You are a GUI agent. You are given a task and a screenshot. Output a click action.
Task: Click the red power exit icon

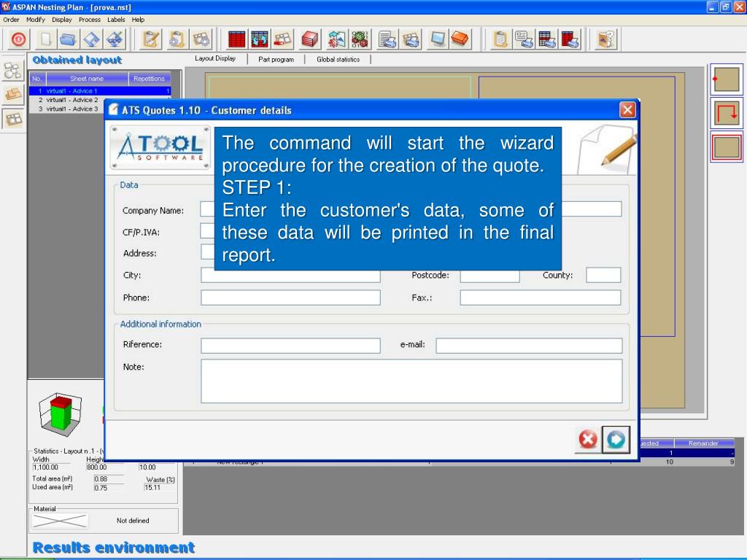pos(18,39)
